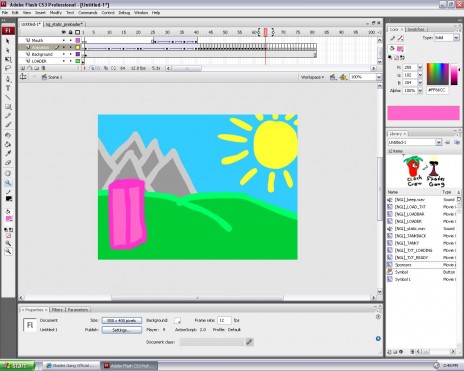Open the Library document dropdown
Viewport: 464px width, 371px height.
point(438,142)
